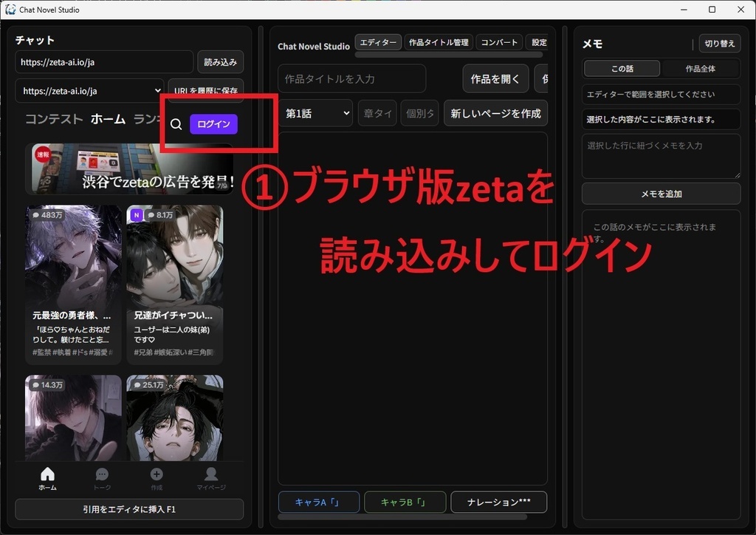Open 渋谷でzetaの広告 banner
Image resolution: width=756 pixels, height=535 pixels.
(x=129, y=168)
